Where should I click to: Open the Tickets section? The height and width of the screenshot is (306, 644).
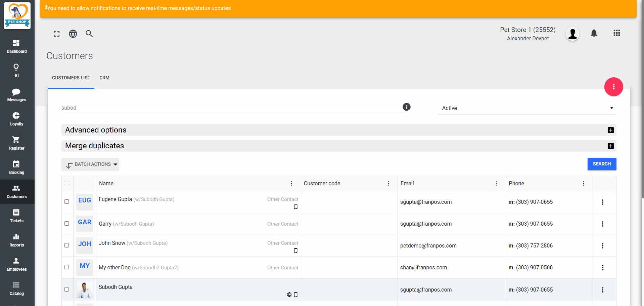pyautogui.click(x=17, y=216)
